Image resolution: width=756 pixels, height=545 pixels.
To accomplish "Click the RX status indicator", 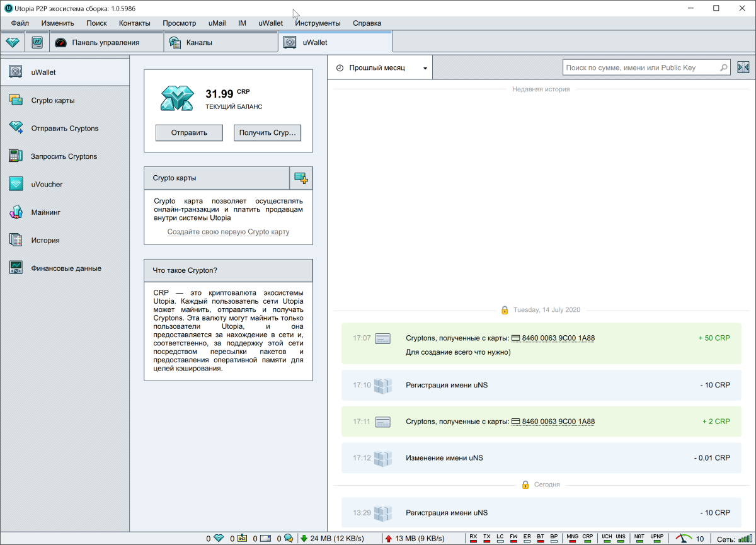I will (473, 539).
